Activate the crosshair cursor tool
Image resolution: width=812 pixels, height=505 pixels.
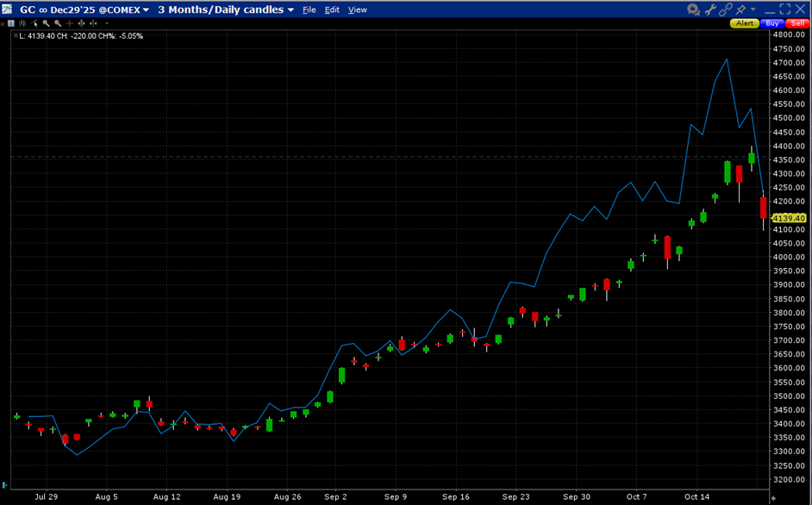click(69, 23)
